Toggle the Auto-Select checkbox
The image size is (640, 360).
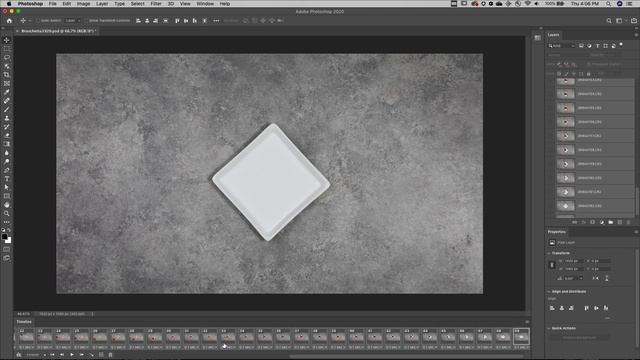[x=39, y=20]
